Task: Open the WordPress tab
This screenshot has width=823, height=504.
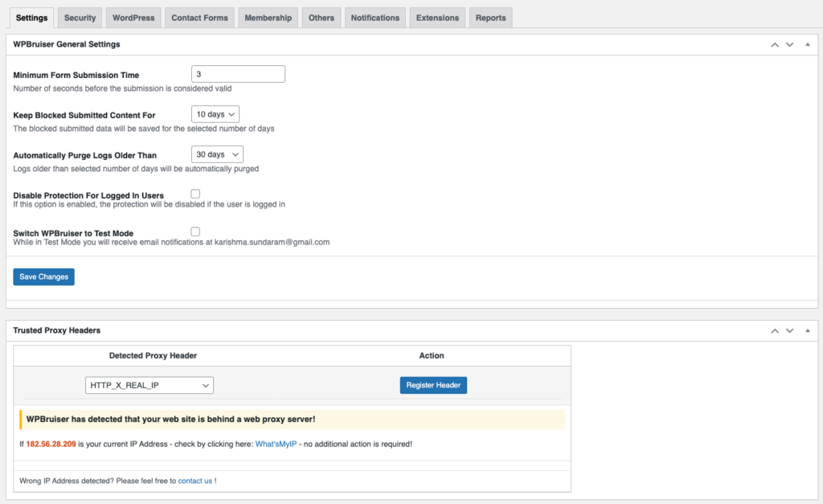Action: (x=133, y=18)
